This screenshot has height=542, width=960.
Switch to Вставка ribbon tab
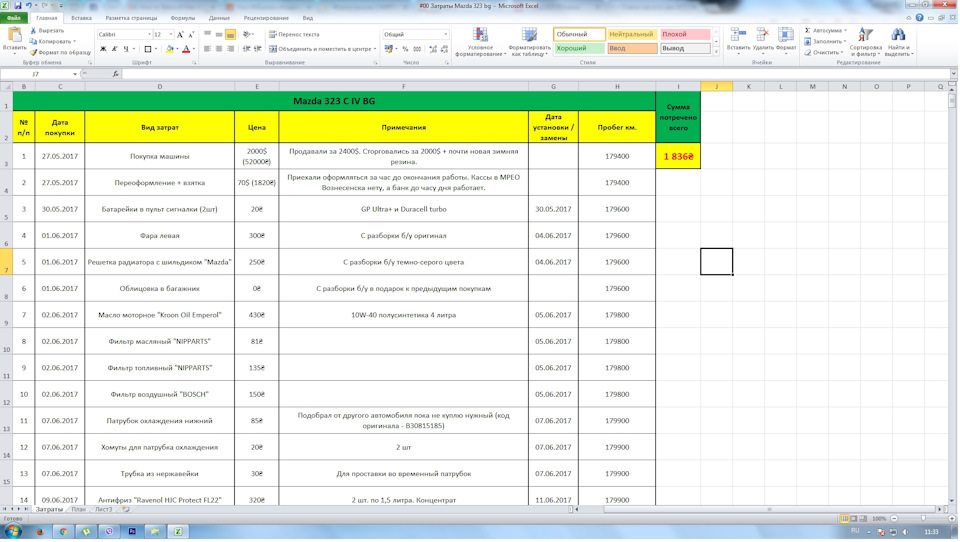coord(81,18)
